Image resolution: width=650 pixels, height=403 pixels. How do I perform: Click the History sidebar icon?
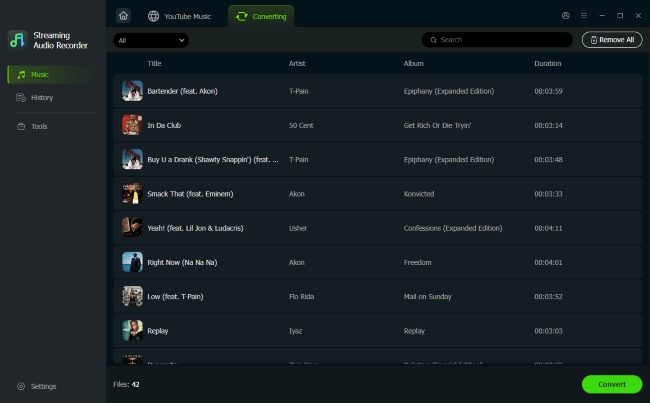(21, 97)
